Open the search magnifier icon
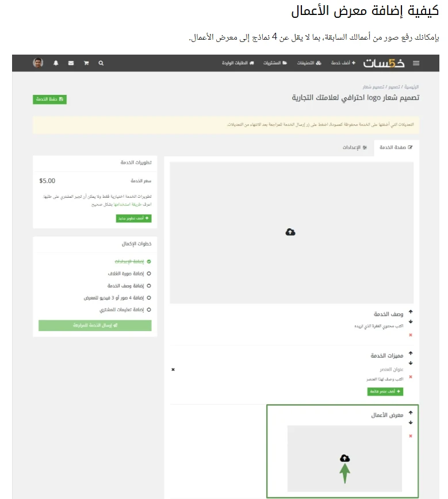Image resolution: width=448 pixels, height=499 pixels. [101, 63]
